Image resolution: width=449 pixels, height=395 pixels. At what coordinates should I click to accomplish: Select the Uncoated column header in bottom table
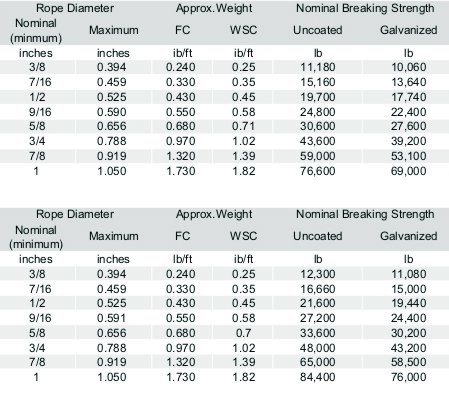point(318,236)
